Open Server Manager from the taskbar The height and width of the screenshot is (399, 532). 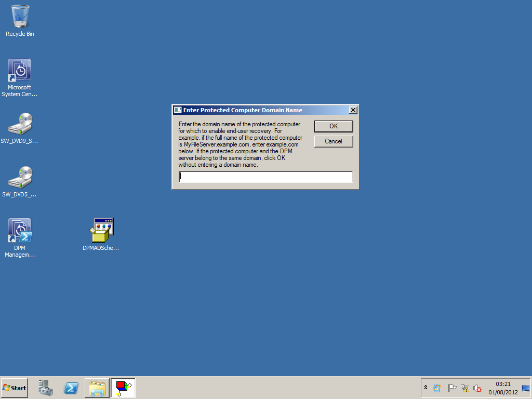[46, 388]
